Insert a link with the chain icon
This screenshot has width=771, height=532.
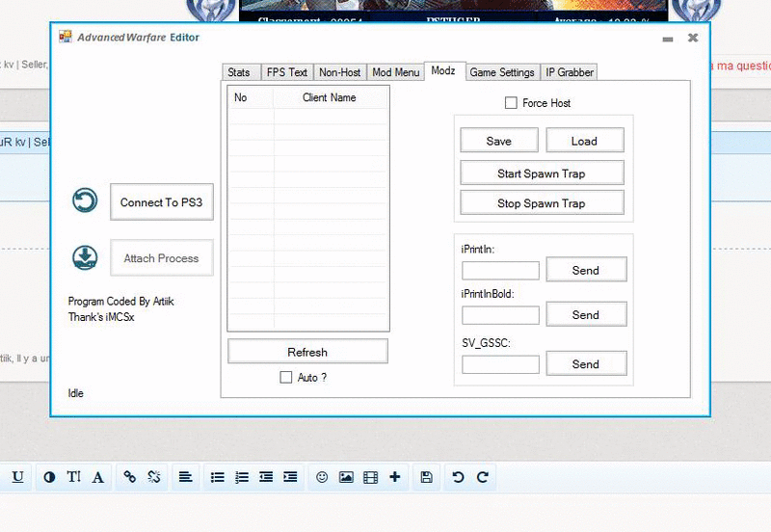129,477
